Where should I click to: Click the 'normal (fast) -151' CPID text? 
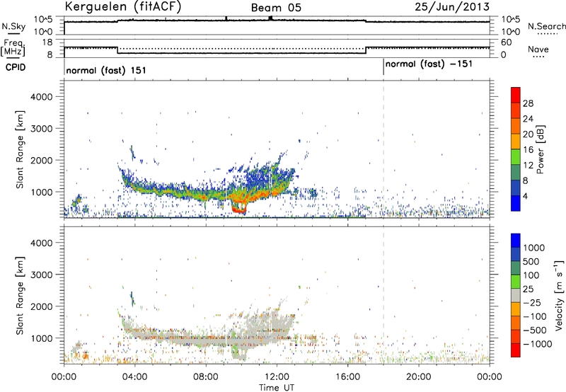[x=429, y=64]
